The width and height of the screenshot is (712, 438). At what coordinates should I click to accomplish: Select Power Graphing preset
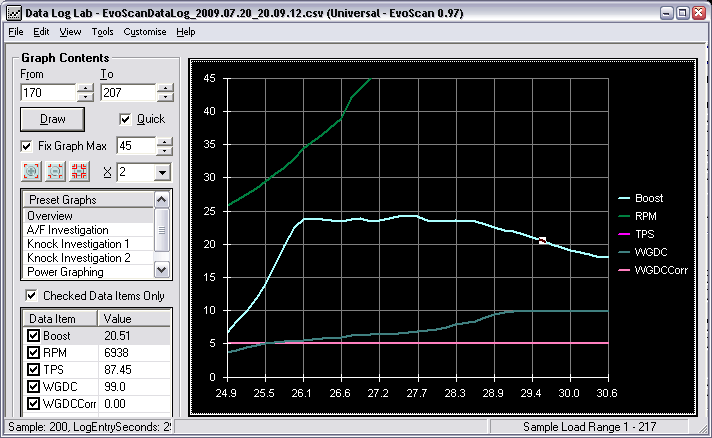pyautogui.click(x=88, y=272)
